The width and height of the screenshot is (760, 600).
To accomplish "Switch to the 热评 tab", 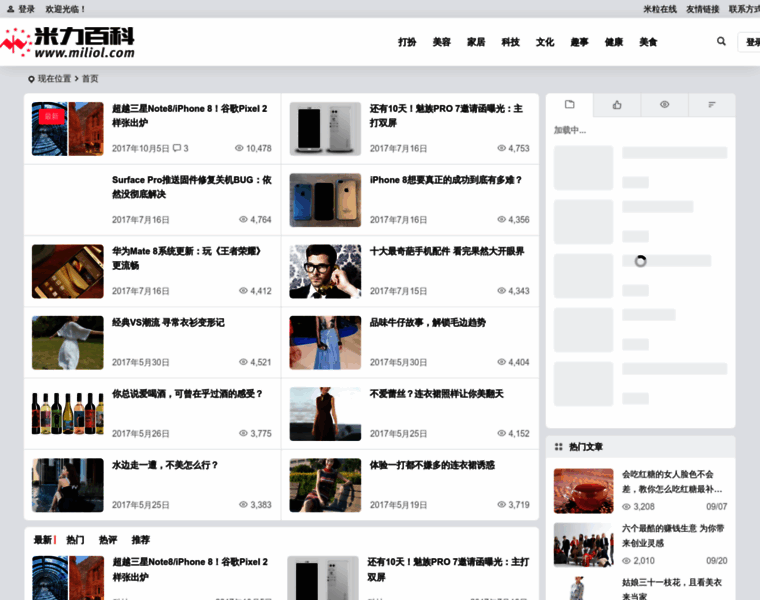I will tap(107, 540).
